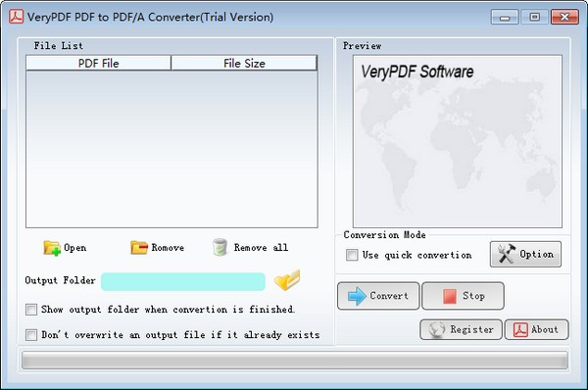
Task: Sort by the PDF File column header
Action: (x=99, y=63)
